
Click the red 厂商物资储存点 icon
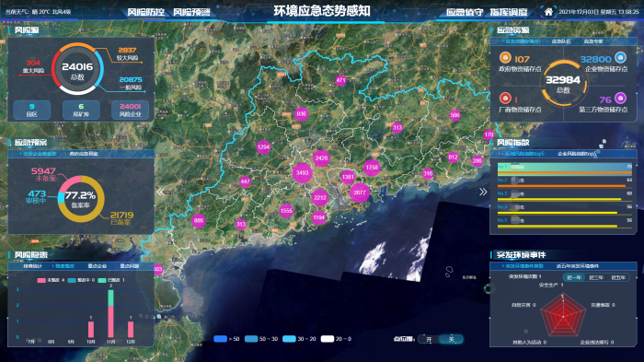[505, 99]
